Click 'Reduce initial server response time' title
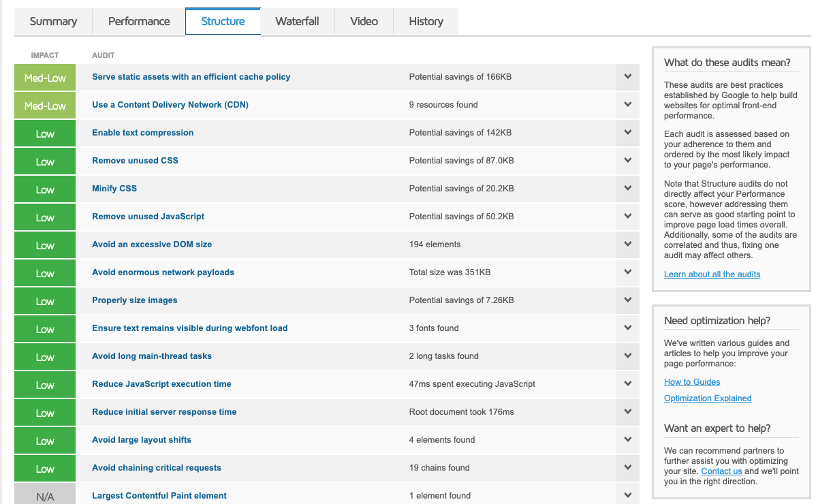This screenshot has height=504, width=818. tap(165, 412)
